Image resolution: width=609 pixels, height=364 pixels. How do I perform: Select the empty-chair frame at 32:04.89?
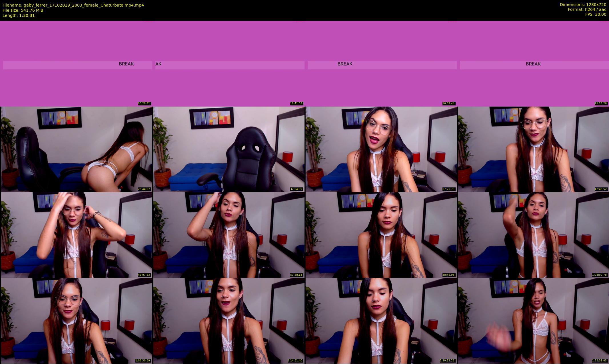229,149
